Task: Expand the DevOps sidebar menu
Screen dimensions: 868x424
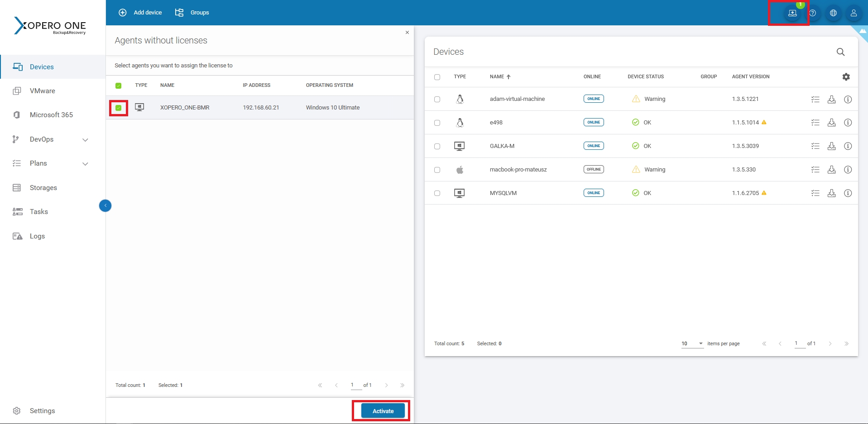Action: [x=85, y=140]
